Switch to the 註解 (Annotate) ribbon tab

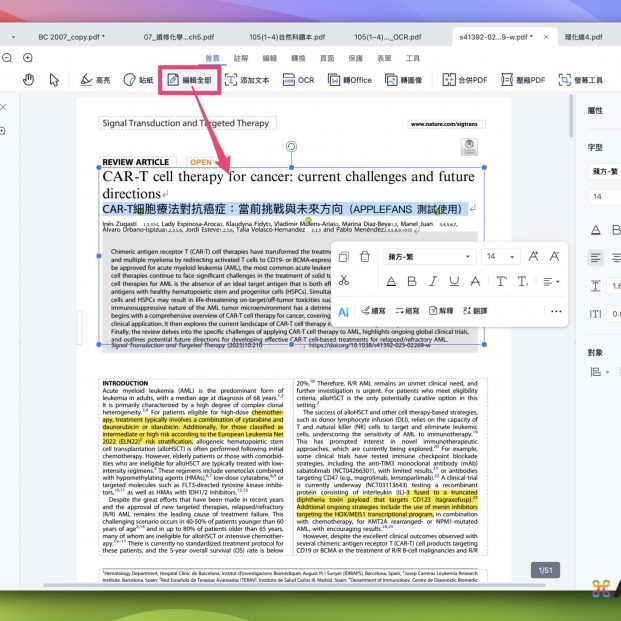coord(241,59)
